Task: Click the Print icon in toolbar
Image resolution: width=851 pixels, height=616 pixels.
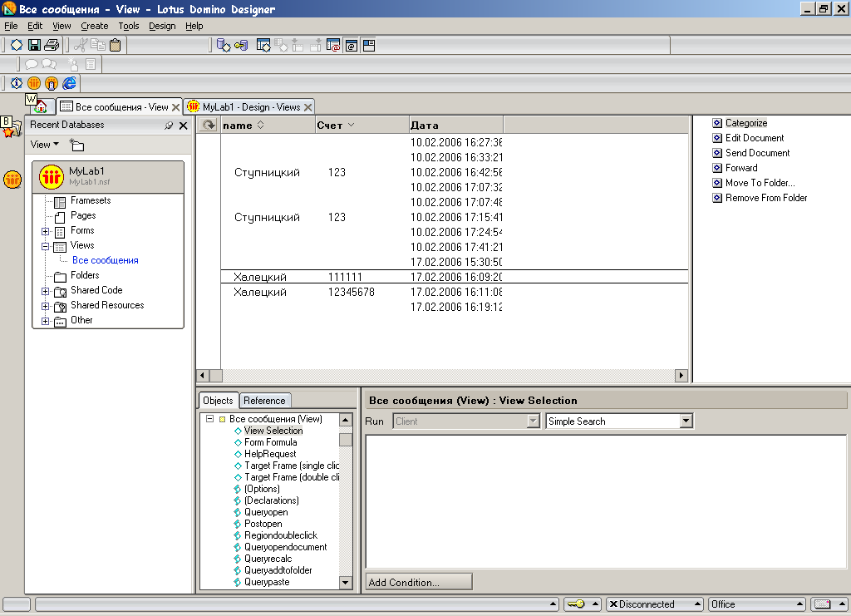Action: (52, 45)
